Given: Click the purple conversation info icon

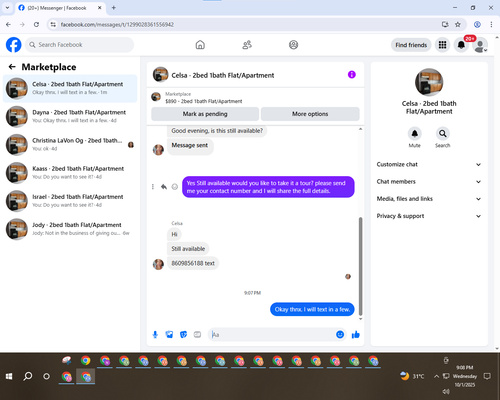Looking at the screenshot, I should 352,75.
